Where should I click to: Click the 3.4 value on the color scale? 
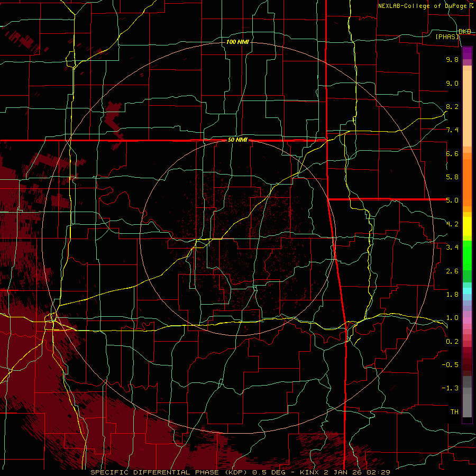click(x=452, y=248)
